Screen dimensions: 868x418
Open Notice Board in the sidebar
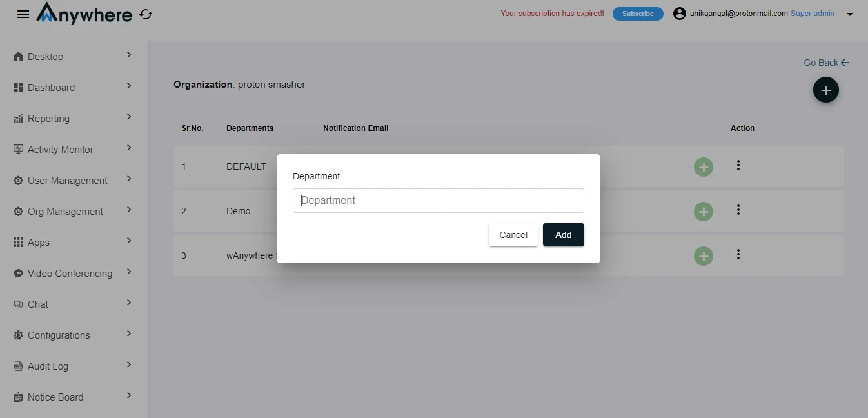click(x=55, y=397)
